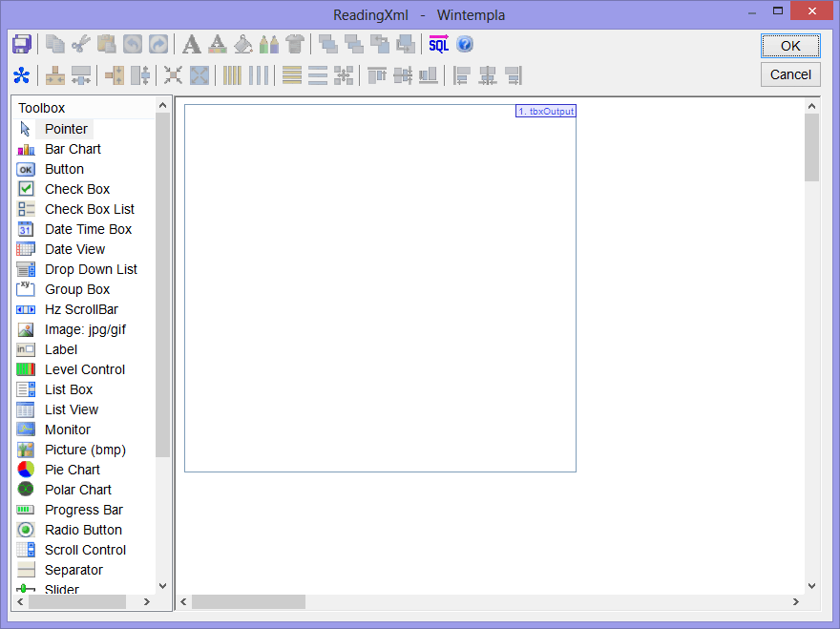840x629 pixels.
Task: Click Toolbox horizontal scroll right arrow
Action: 147,601
